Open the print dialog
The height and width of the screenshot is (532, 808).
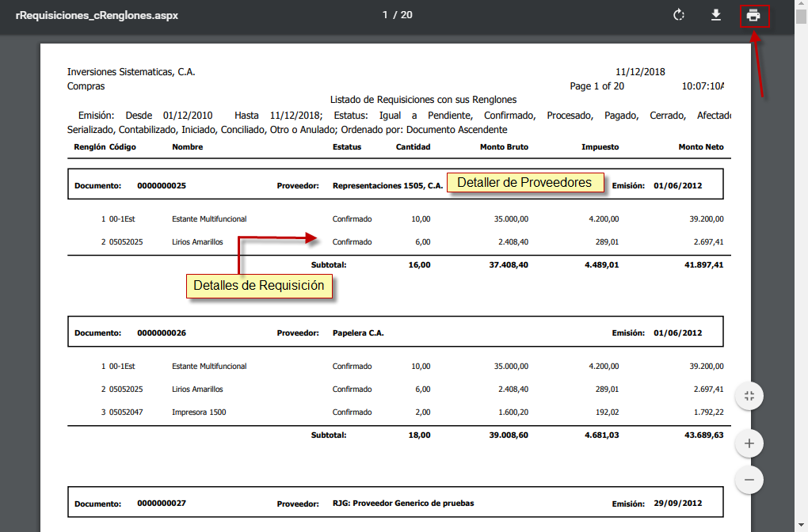point(753,16)
